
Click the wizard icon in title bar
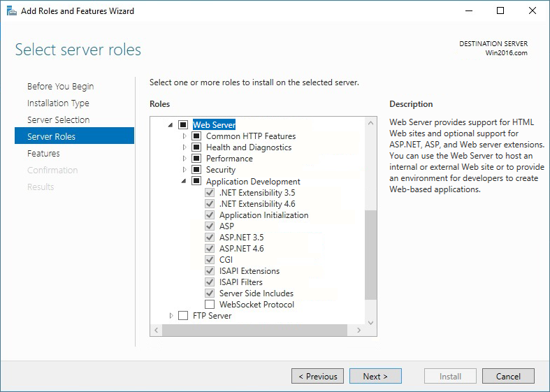click(12, 11)
